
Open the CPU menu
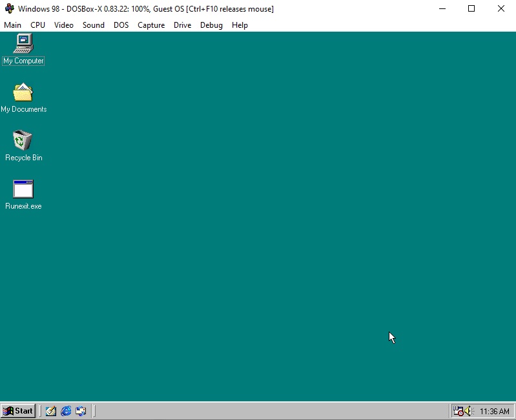click(38, 25)
